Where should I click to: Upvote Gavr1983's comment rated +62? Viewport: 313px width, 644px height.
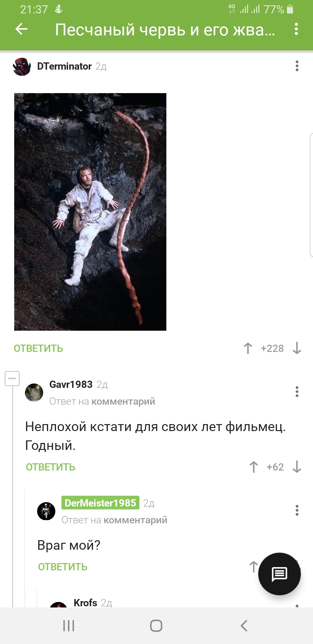pyautogui.click(x=254, y=467)
